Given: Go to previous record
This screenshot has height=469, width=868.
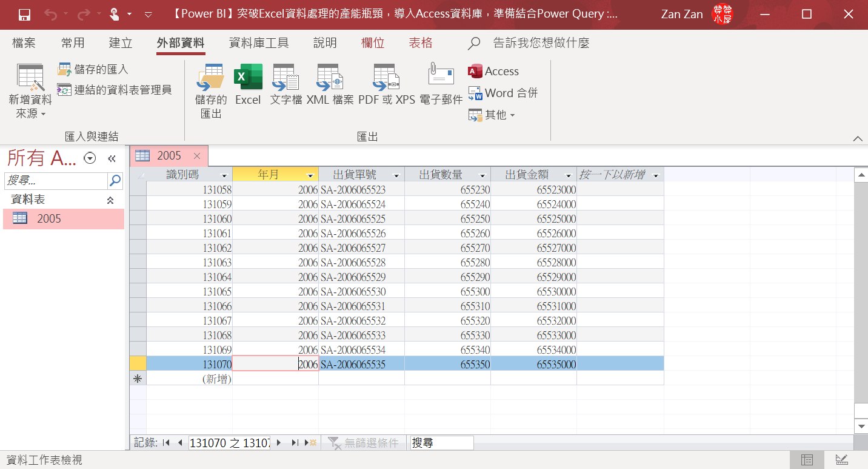Looking at the screenshot, I should (x=180, y=443).
